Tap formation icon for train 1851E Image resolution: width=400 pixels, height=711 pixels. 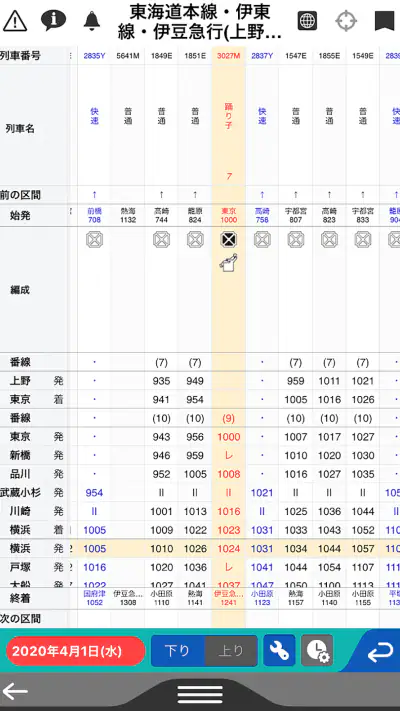[195, 239]
